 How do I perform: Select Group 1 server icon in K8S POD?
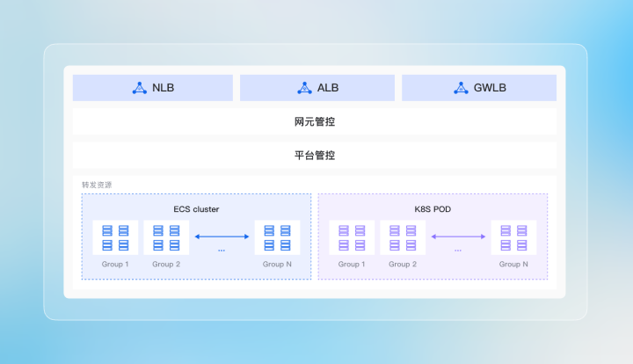coord(352,237)
